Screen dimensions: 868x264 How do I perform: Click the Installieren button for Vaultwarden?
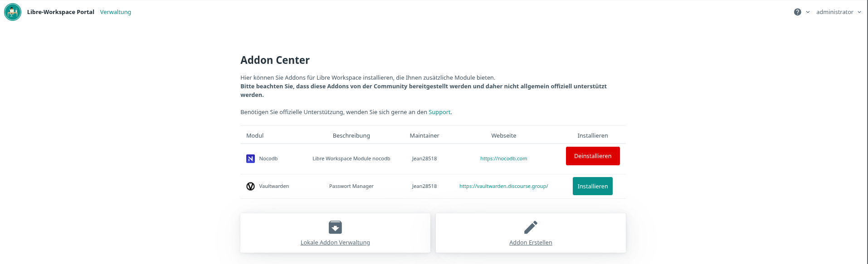(593, 186)
